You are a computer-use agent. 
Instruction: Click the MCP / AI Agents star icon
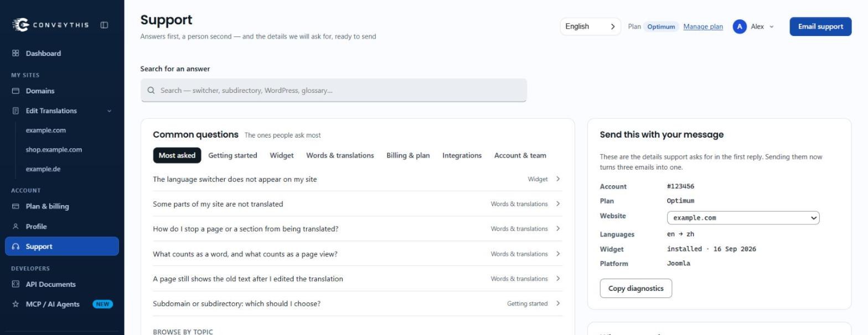click(x=15, y=304)
